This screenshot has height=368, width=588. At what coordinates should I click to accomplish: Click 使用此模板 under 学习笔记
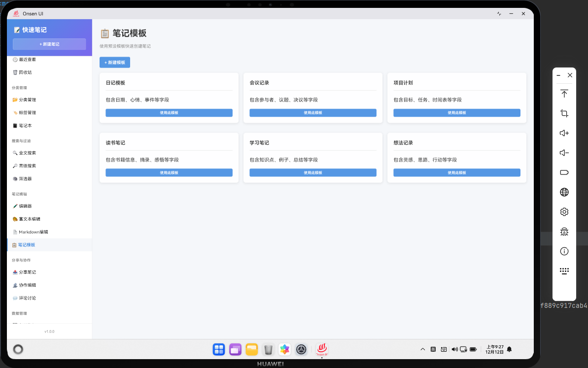pyautogui.click(x=312, y=172)
